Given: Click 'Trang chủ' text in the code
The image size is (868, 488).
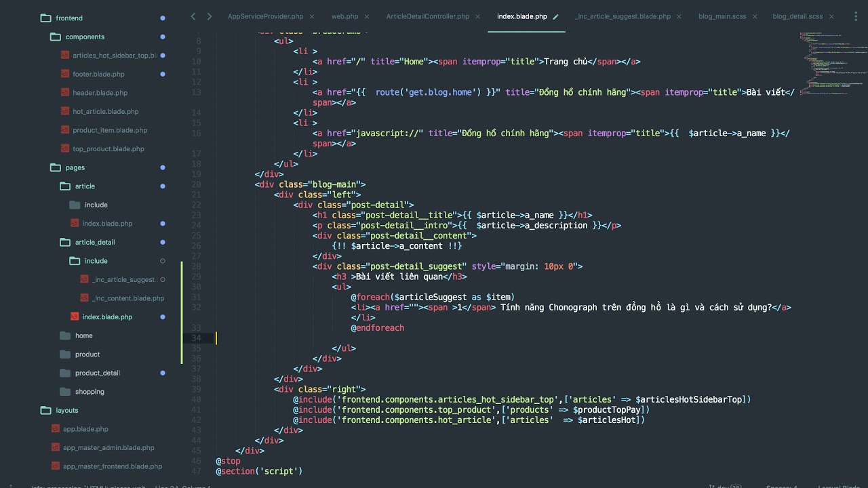Looking at the screenshot, I should point(566,62).
